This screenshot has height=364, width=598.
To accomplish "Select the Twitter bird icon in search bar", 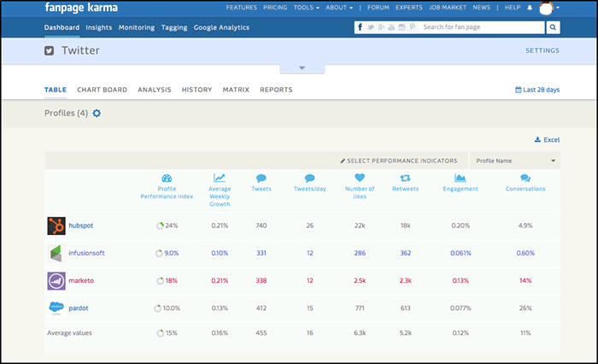I will (370, 27).
